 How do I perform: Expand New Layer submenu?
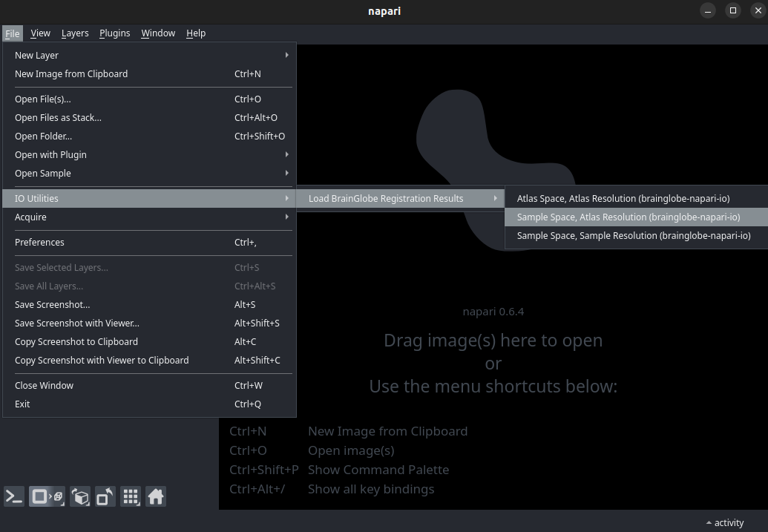[x=149, y=56]
